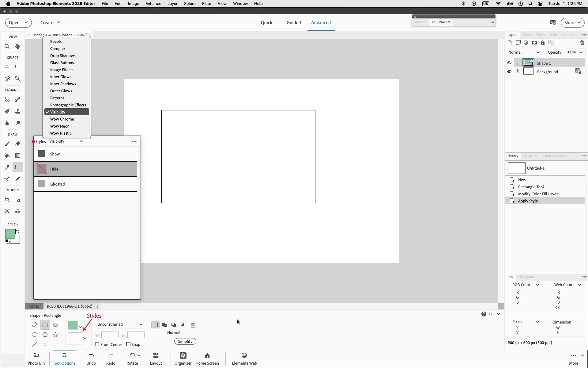Delete layer with trash icon
588x368 pixels.
(x=582, y=43)
